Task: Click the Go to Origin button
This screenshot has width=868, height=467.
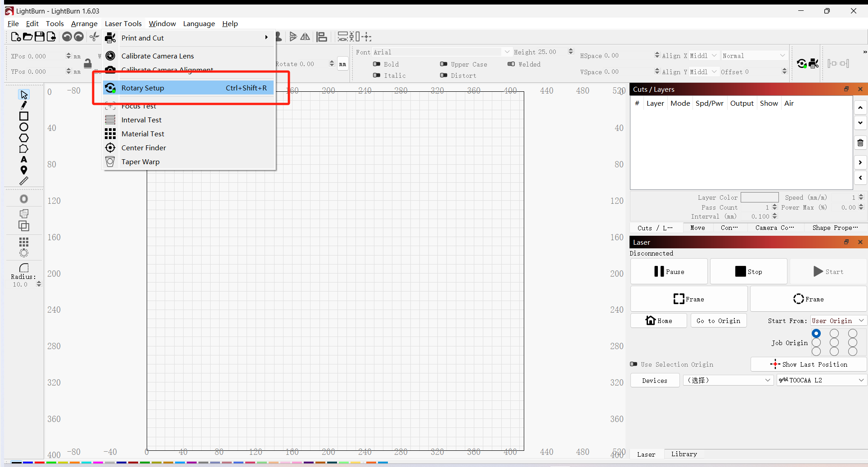Action: pos(718,320)
